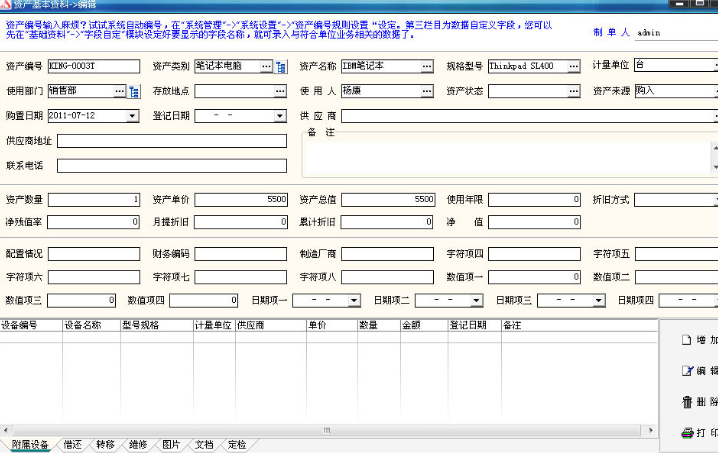Open the ellipsis browse button for 资产名称
Viewport: 718px width, 453px height.
[428, 67]
